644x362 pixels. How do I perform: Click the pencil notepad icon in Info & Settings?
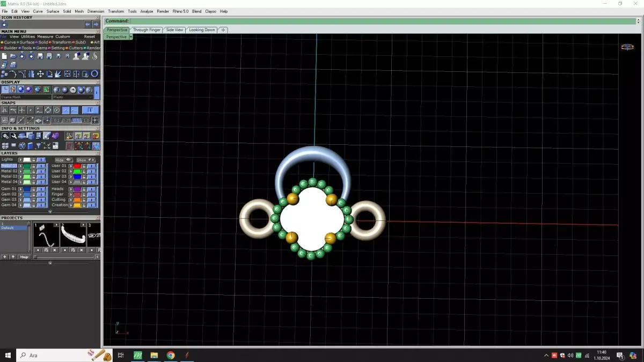46,135
